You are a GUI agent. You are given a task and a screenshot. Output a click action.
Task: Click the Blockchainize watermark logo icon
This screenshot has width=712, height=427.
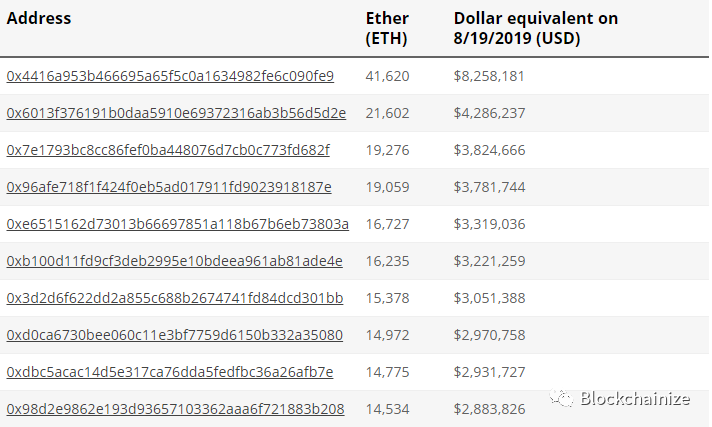point(559,399)
